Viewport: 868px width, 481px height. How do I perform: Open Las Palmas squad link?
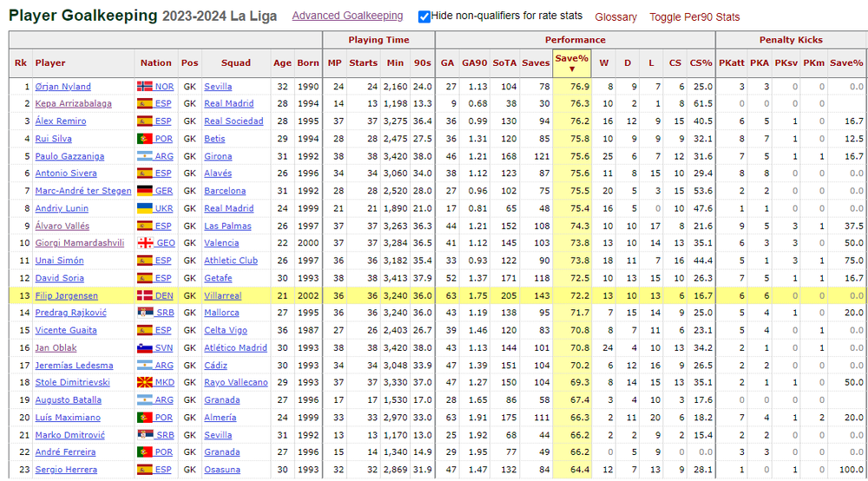pyautogui.click(x=227, y=227)
